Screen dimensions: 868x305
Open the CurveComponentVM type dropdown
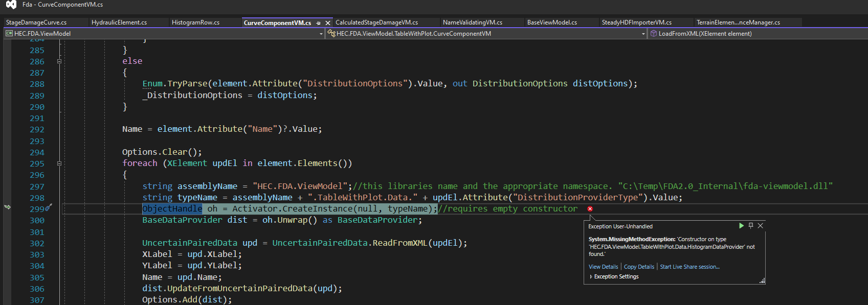point(643,34)
